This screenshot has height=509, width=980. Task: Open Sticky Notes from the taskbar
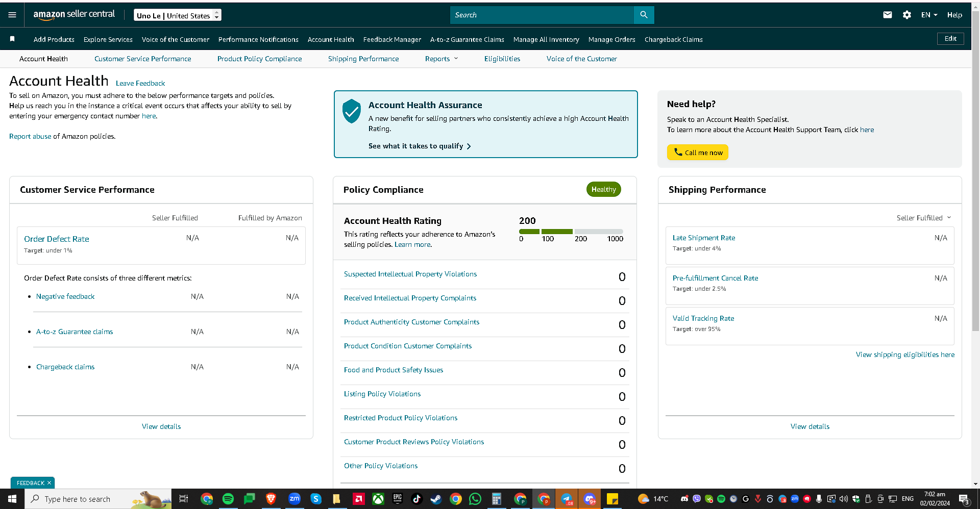coord(612,499)
